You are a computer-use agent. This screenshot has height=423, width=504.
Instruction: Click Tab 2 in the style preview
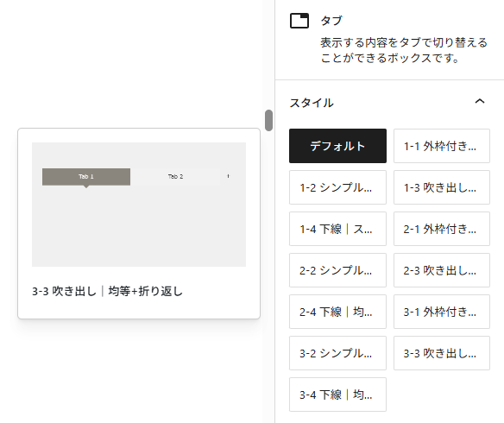pos(175,177)
